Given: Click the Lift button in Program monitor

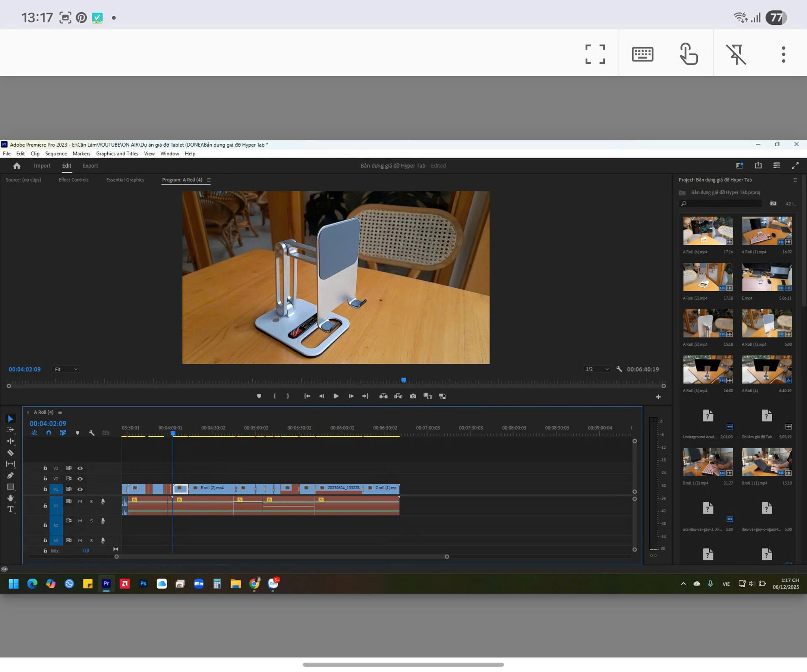Looking at the screenshot, I should 383,396.
